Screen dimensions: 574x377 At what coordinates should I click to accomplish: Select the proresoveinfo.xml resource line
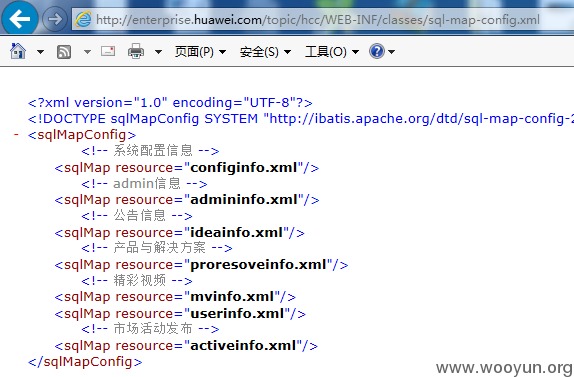tap(201, 265)
